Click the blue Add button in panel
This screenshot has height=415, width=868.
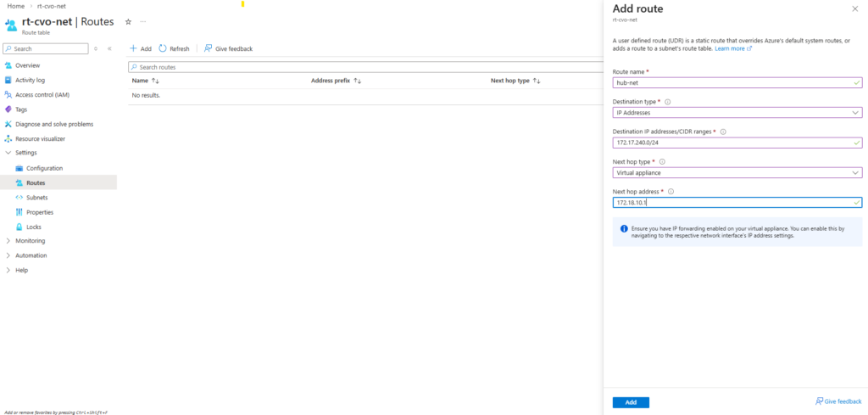click(x=631, y=403)
